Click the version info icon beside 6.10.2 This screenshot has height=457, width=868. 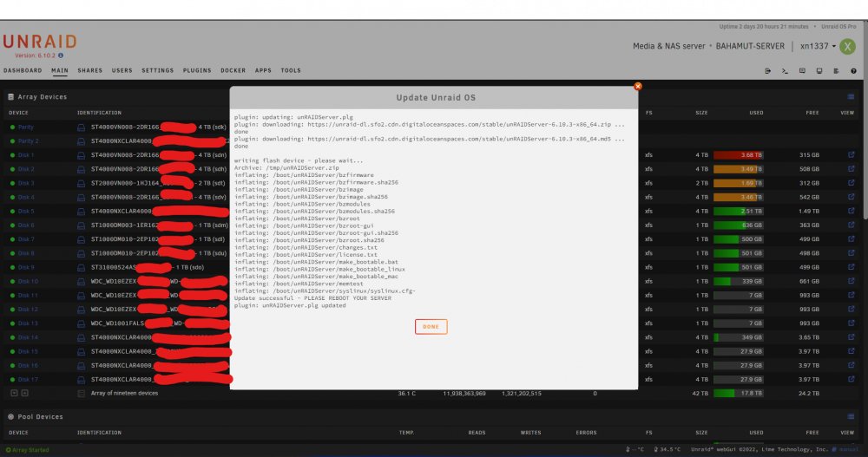[61, 55]
